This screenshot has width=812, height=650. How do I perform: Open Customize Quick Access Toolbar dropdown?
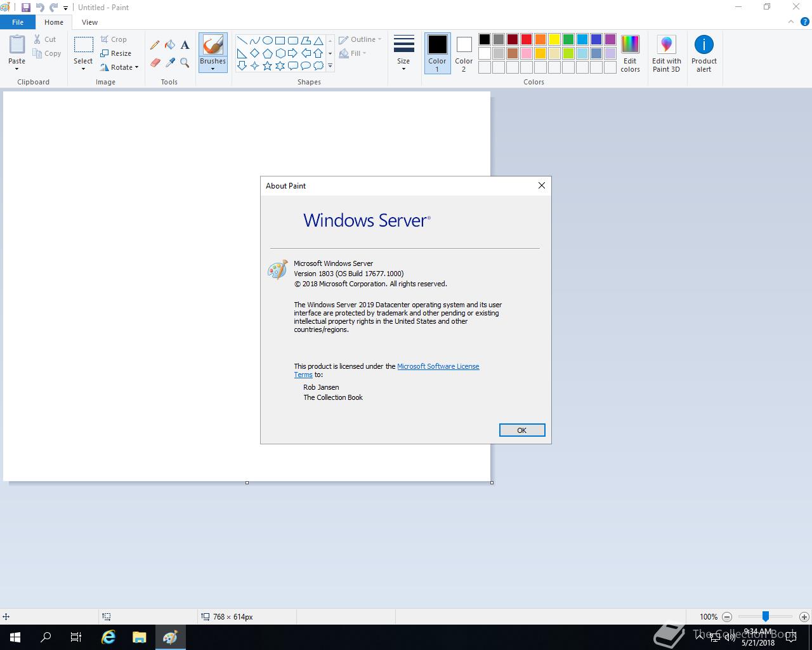click(x=65, y=8)
